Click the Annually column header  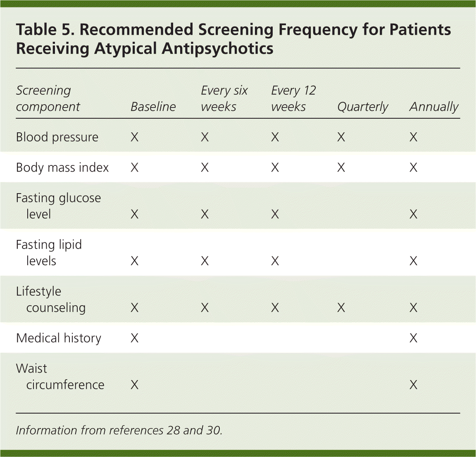coord(434,107)
